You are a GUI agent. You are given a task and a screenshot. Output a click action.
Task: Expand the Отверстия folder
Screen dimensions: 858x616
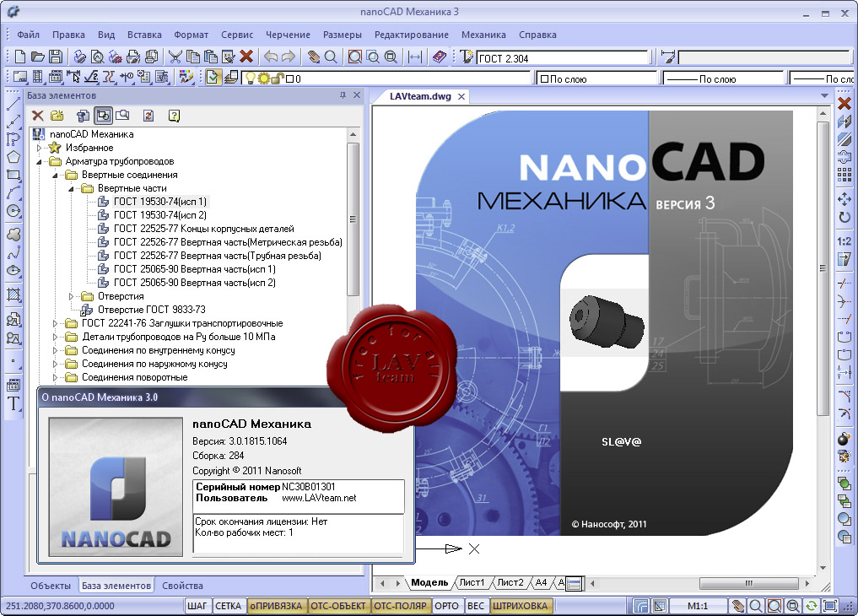click(x=71, y=296)
